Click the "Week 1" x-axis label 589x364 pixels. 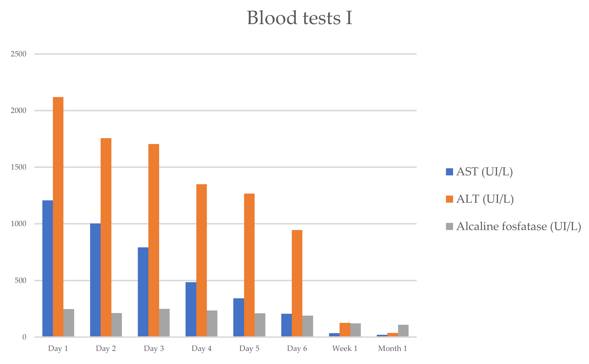(345, 348)
